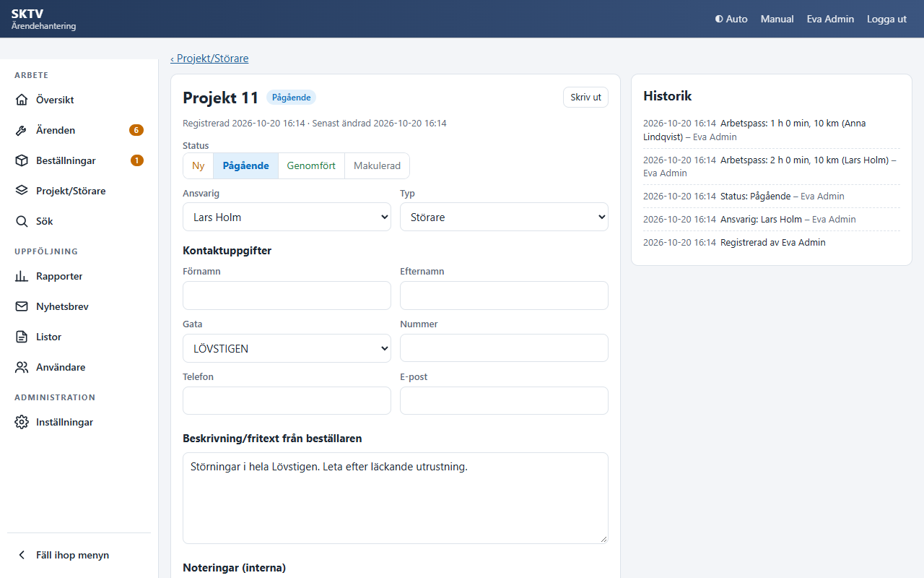The image size is (924, 578).
Task: Open Rapporter in the sidebar
Action: (x=79, y=276)
